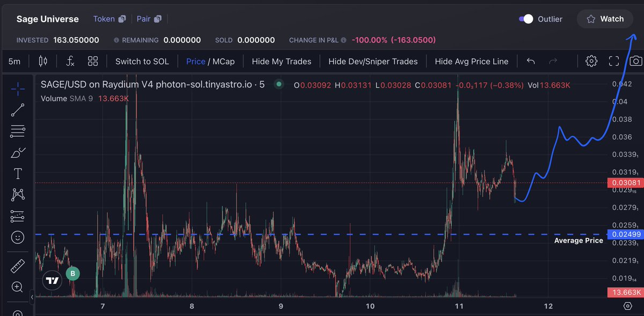Image resolution: width=644 pixels, height=316 pixels.
Task: Click Hide Dev/Sniper Trades
Action: coord(373,61)
